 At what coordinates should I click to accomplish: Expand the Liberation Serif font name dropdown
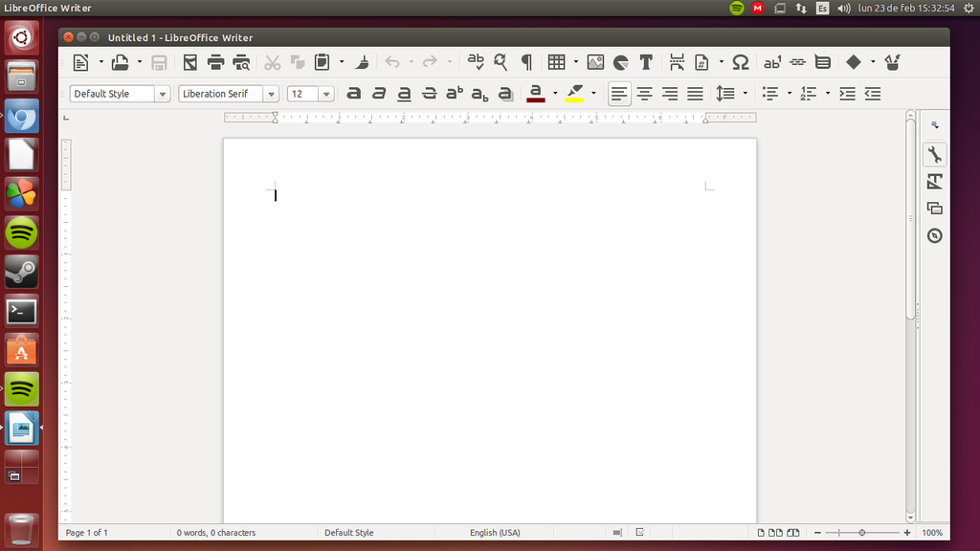[x=271, y=94]
